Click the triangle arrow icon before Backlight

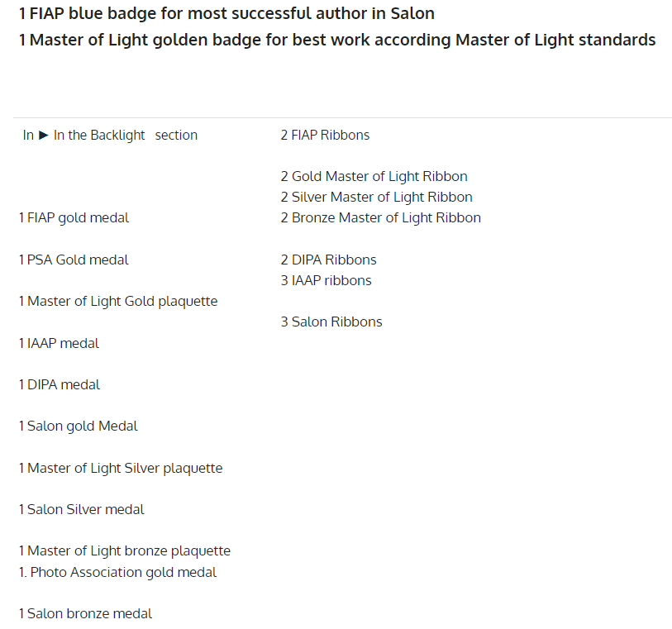click(x=44, y=136)
